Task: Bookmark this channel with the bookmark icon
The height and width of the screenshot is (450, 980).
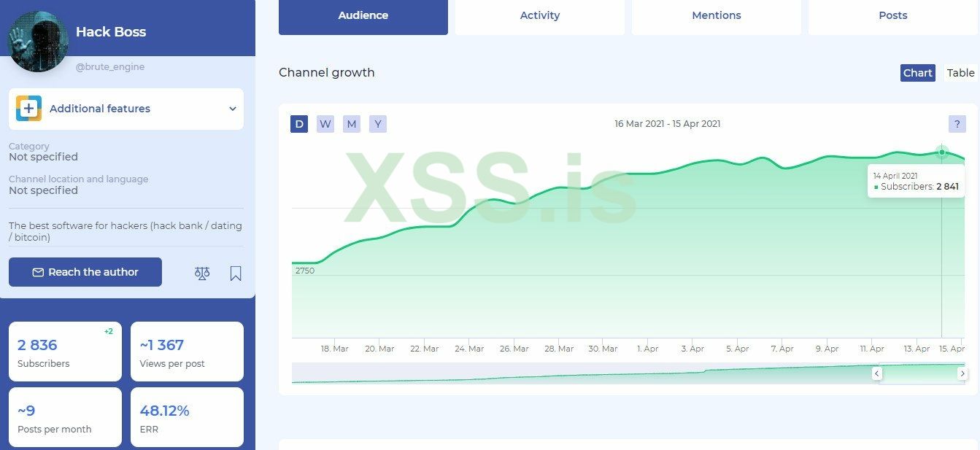Action: (236, 273)
